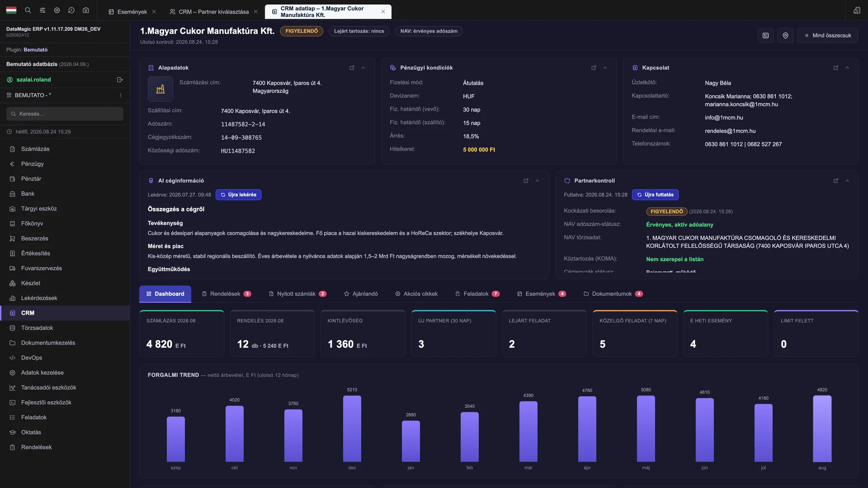The image size is (868, 488).
Task: Close the CRM adatlap tab
Action: (x=383, y=12)
